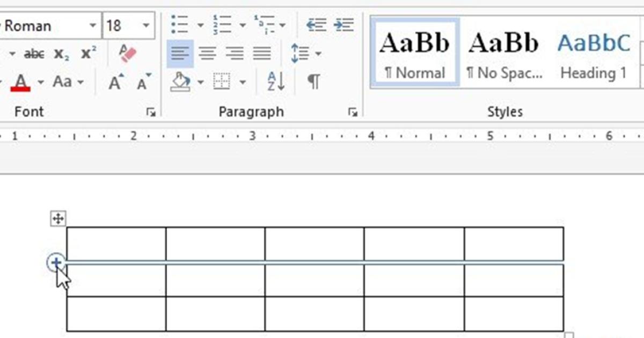Click the Strikethrough text icon
The height and width of the screenshot is (338, 644).
(x=34, y=54)
